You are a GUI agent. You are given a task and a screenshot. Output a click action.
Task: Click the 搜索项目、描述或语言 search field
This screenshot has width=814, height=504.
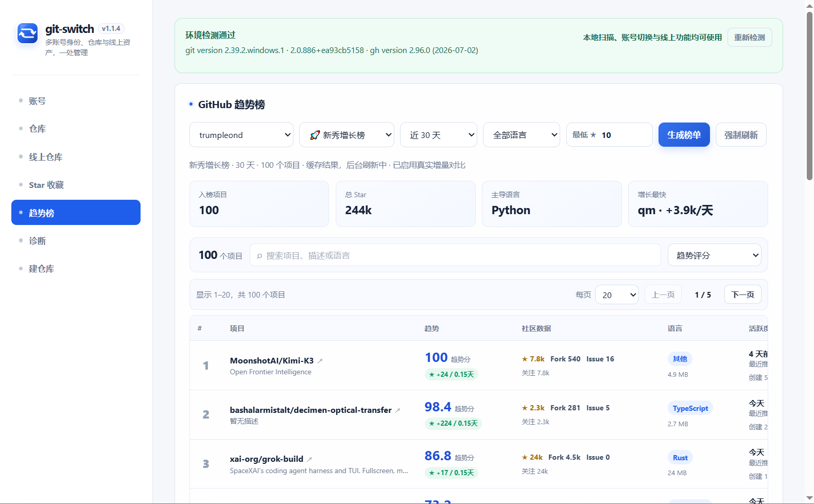[x=455, y=255]
